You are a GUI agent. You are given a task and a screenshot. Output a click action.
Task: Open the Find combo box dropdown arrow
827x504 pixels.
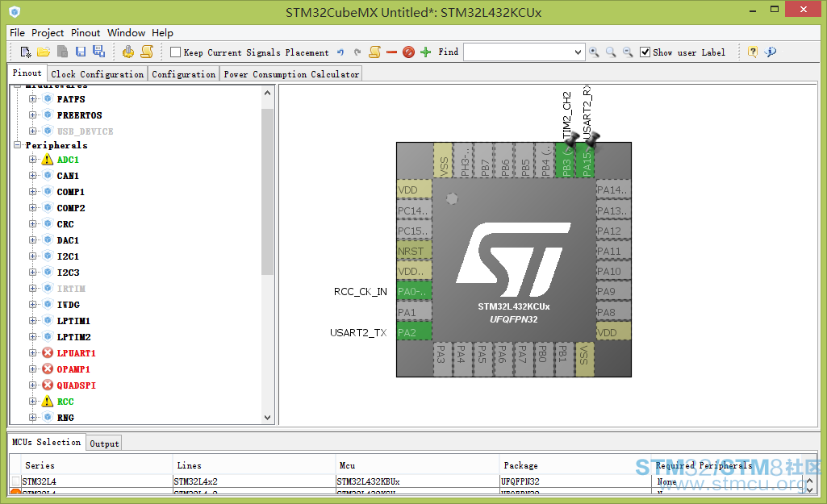[x=578, y=52]
